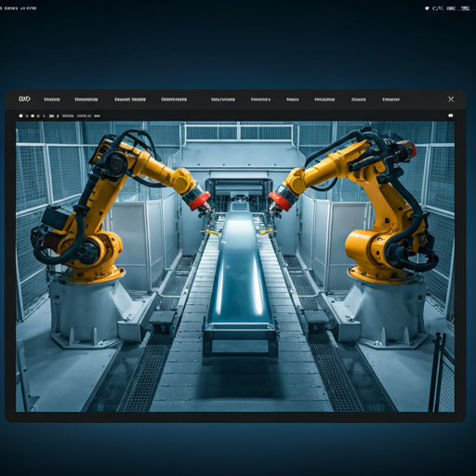Open the first menu item beside the logo

point(52,99)
